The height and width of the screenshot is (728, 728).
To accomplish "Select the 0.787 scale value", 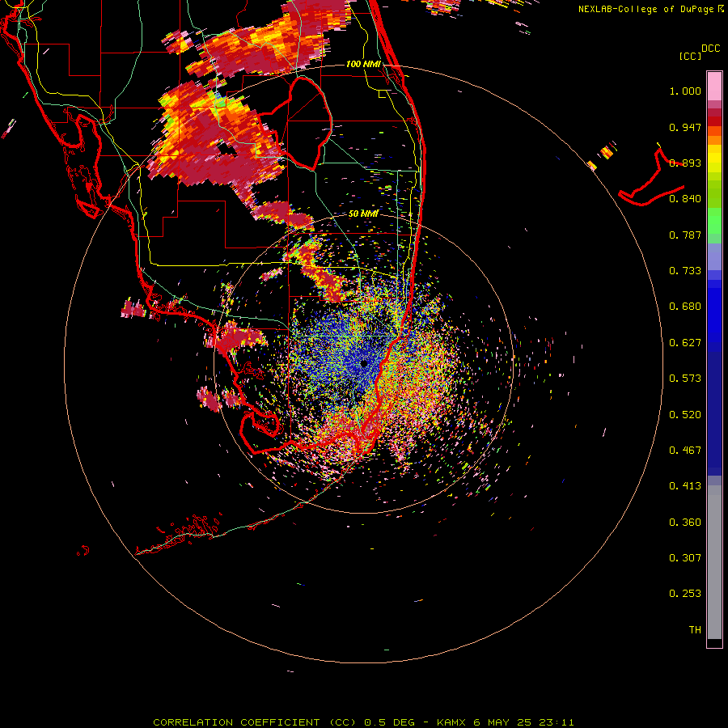I will point(685,235).
